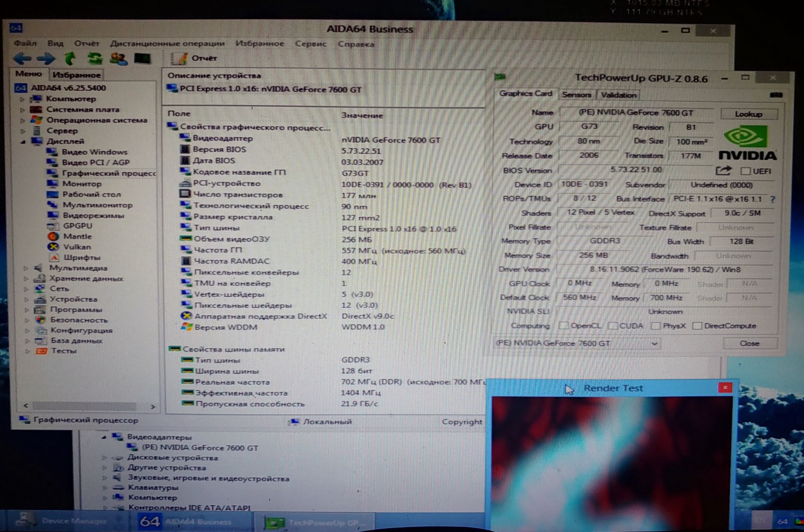
Task: Expand the Компьютер tree node in AIDA64
Action: [23, 99]
